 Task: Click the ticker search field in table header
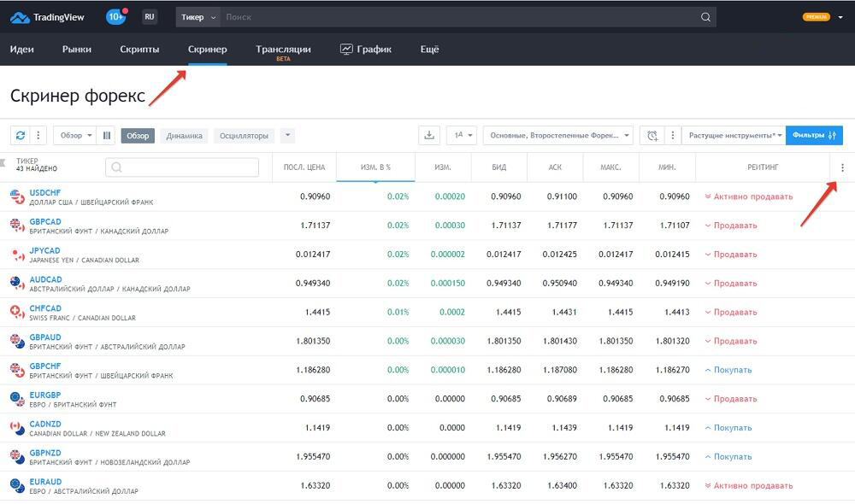click(181, 167)
